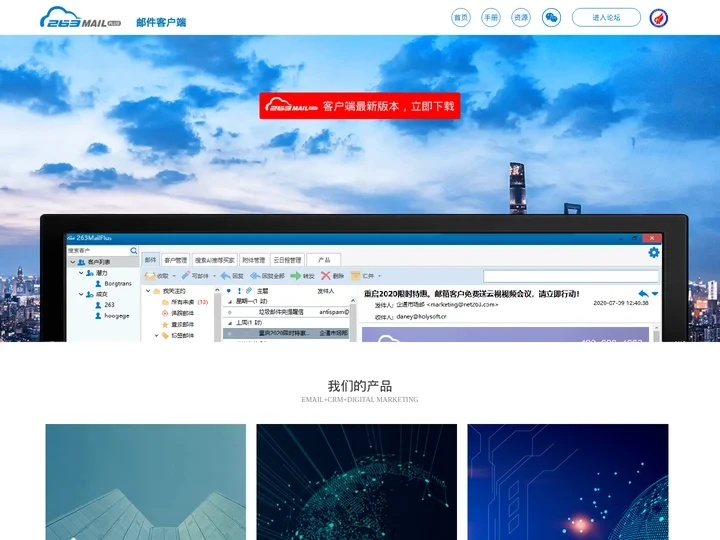The image size is (720, 540).
Task: Click the 263 MAIL logo in header
Action: [80, 17]
